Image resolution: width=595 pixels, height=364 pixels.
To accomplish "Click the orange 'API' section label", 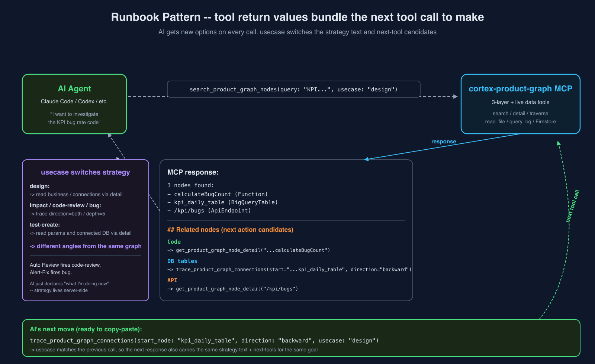I will (x=172, y=280).
